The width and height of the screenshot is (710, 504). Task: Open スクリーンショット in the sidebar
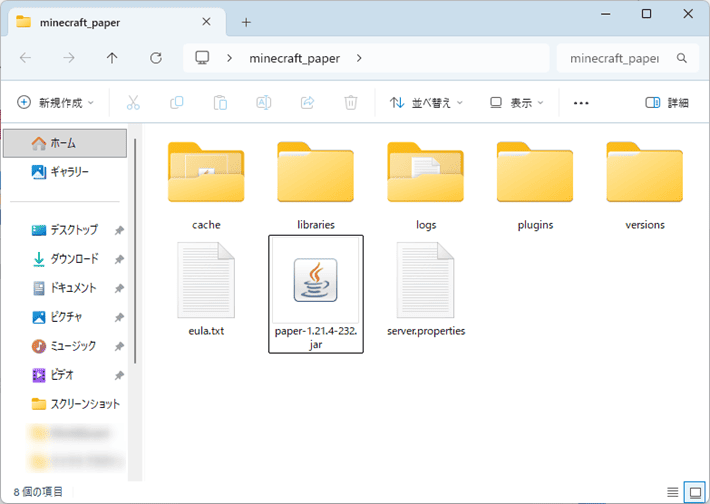(x=65, y=404)
